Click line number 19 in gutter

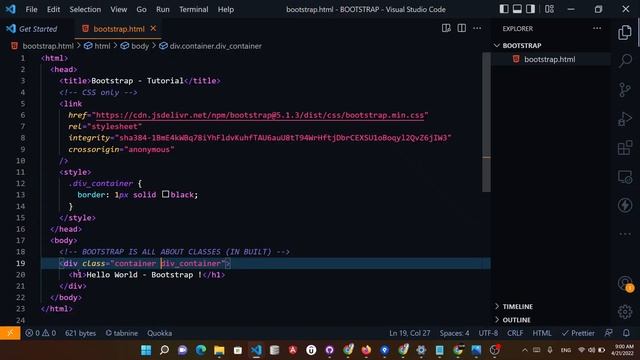point(20,263)
